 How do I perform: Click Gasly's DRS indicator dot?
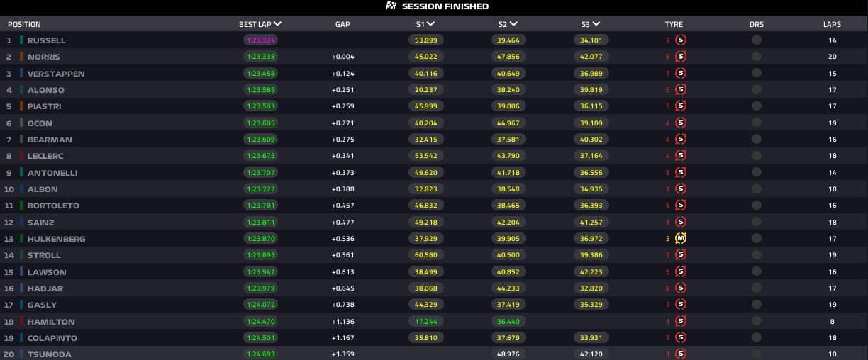point(757,305)
